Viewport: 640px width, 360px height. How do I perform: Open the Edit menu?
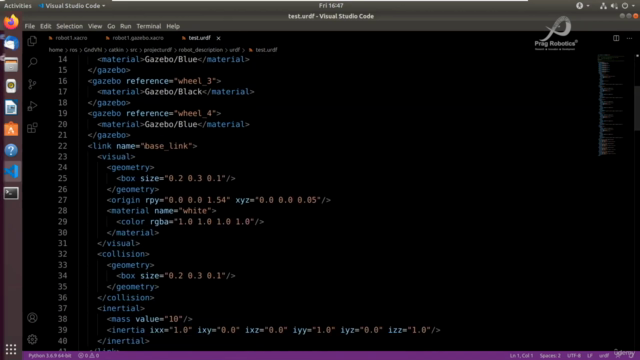tap(45, 26)
